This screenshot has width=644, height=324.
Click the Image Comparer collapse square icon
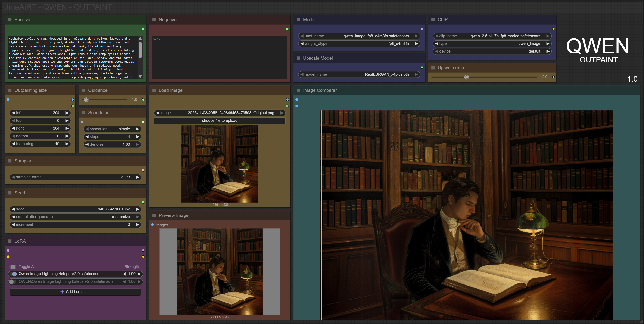click(298, 90)
